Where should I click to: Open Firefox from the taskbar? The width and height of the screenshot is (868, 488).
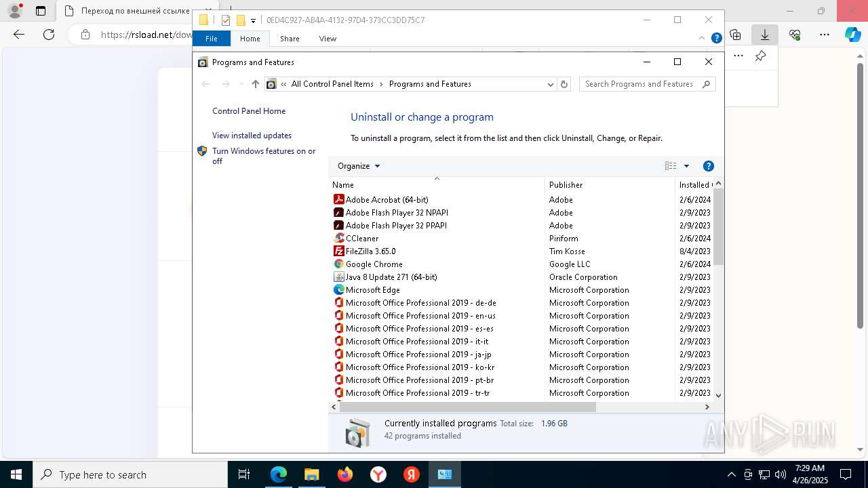(345, 474)
